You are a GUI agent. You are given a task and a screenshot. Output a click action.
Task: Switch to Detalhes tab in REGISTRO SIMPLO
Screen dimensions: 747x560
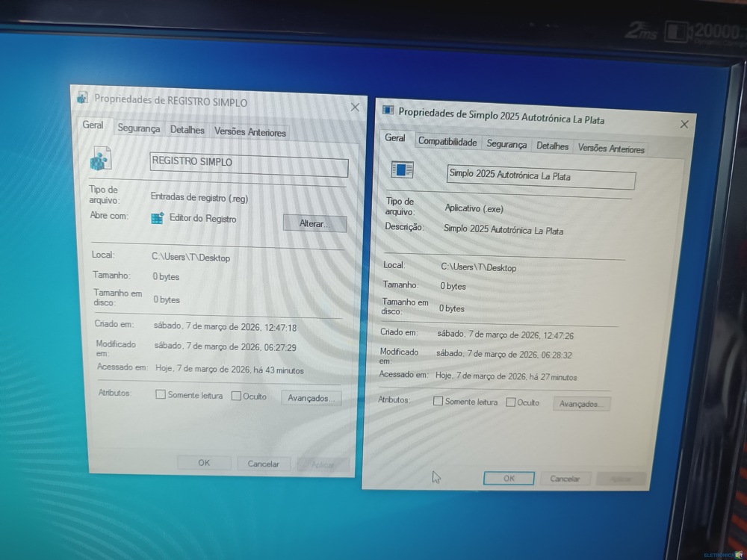(187, 130)
